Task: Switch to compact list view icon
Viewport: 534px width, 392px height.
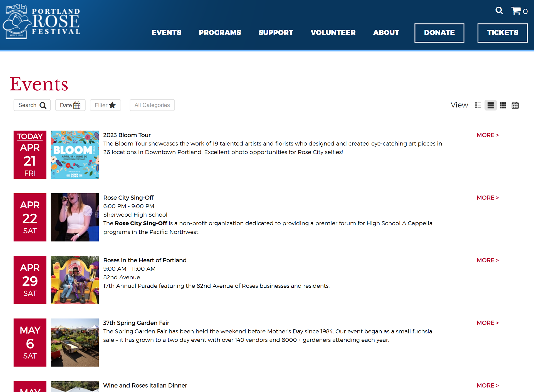Action: coord(478,105)
